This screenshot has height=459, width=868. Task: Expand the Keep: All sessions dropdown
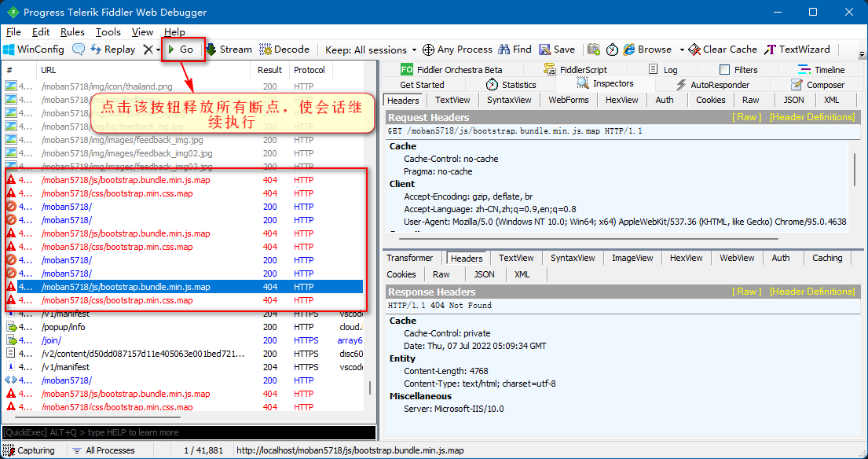point(370,50)
